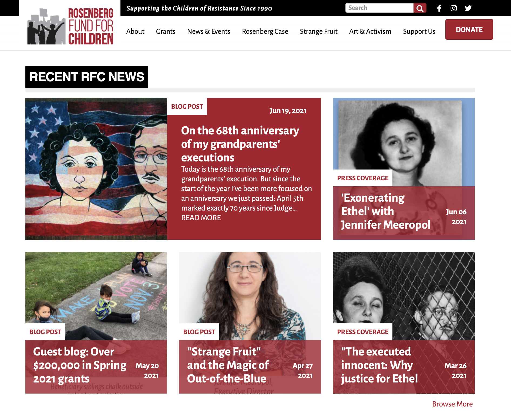Screen dimensions: 511x420
Task: Follow the Browse More link
Action: tap(452, 404)
